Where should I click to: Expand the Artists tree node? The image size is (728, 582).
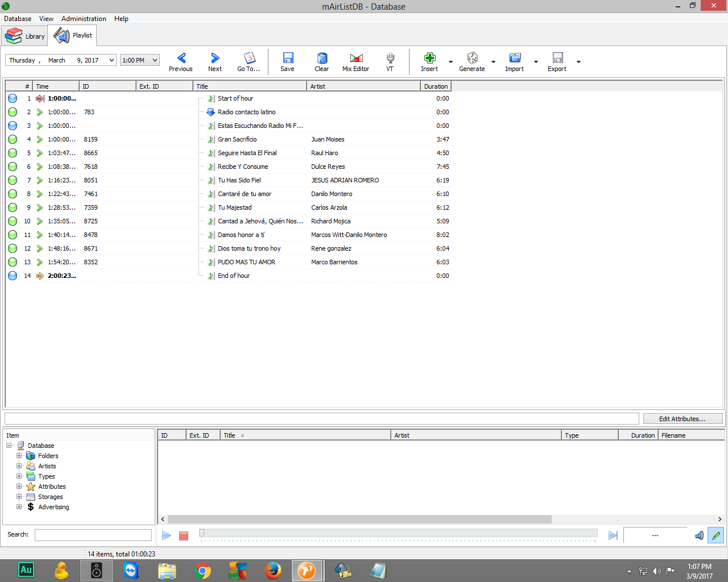coord(19,466)
